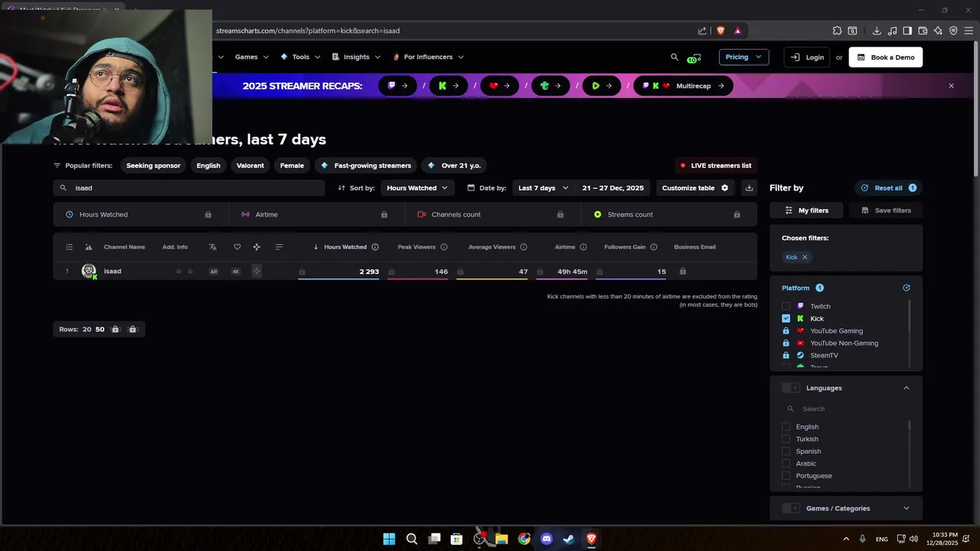Click the language column header icon
The width and height of the screenshot is (980, 551).
213,247
